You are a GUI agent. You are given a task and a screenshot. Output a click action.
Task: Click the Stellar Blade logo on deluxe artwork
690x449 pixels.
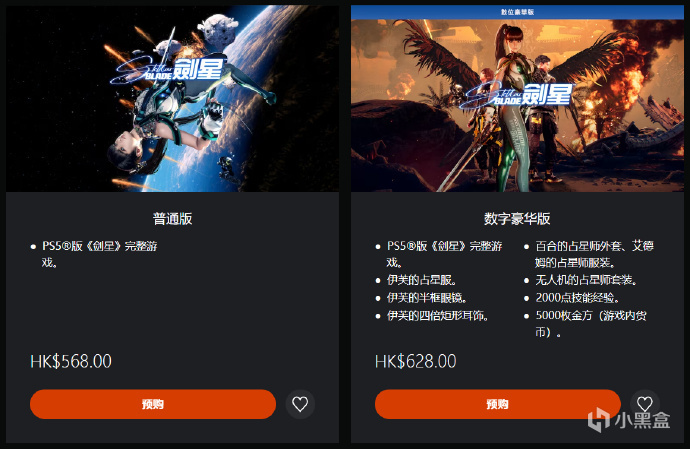tap(516, 95)
